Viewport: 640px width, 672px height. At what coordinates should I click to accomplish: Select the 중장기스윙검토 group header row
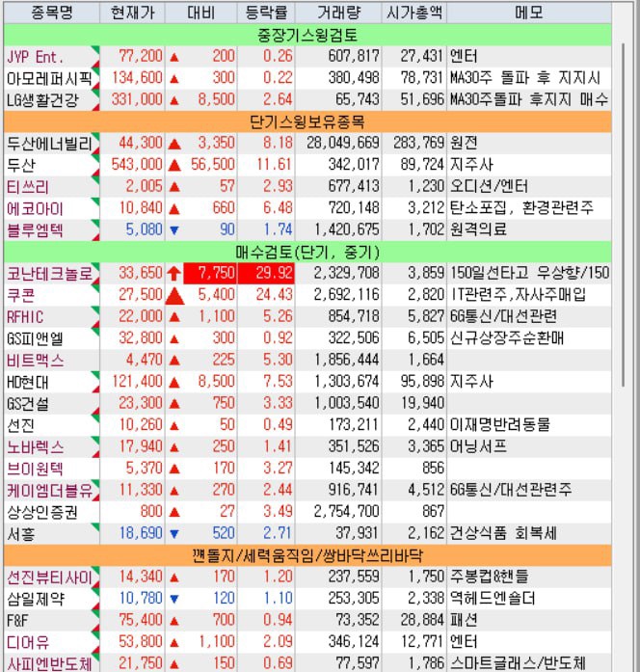pyautogui.click(x=307, y=35)
